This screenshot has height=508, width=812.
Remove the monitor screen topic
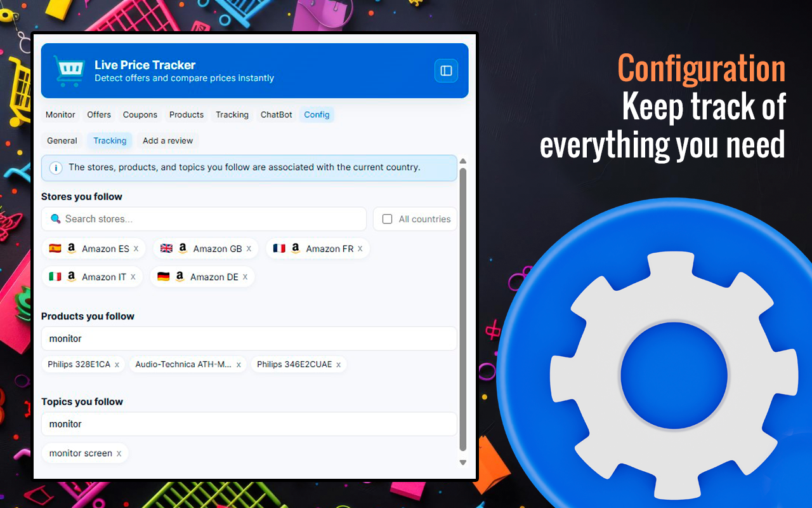(119, 453)
